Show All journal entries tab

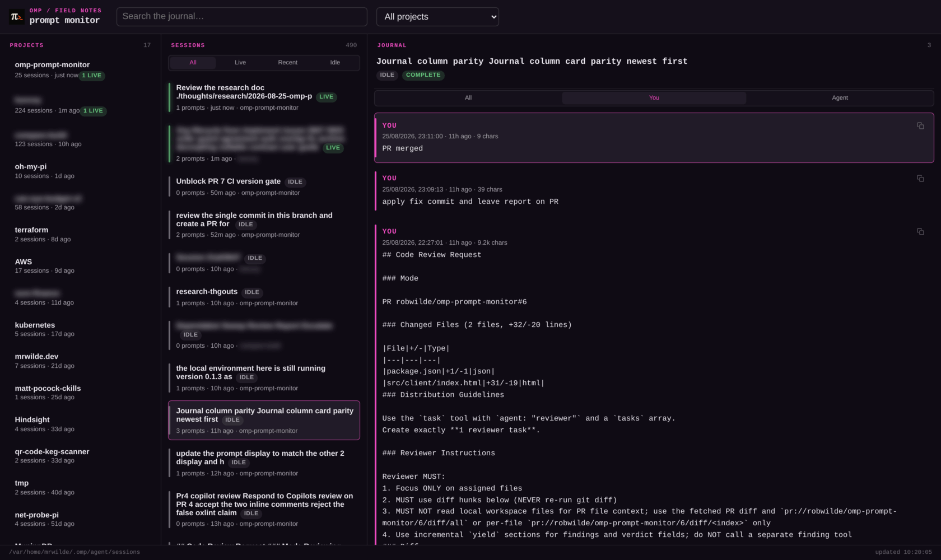click(x=468, y=98)
